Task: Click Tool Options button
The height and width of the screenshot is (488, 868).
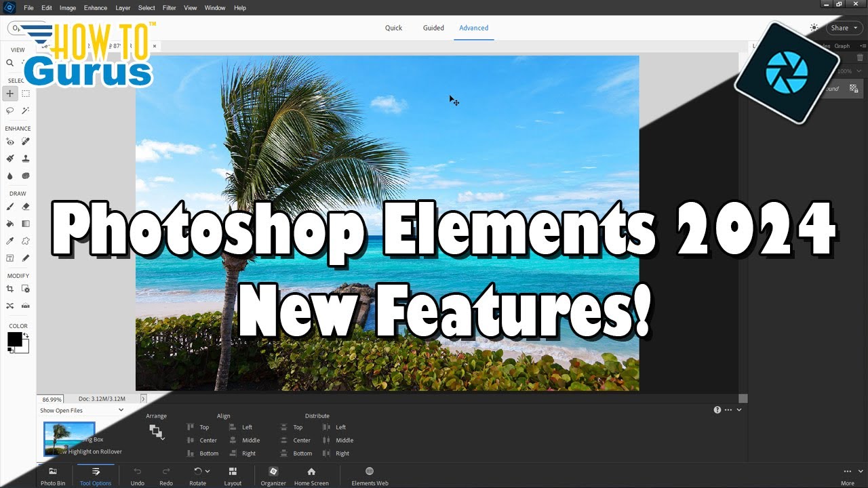Action: (96, 476)
